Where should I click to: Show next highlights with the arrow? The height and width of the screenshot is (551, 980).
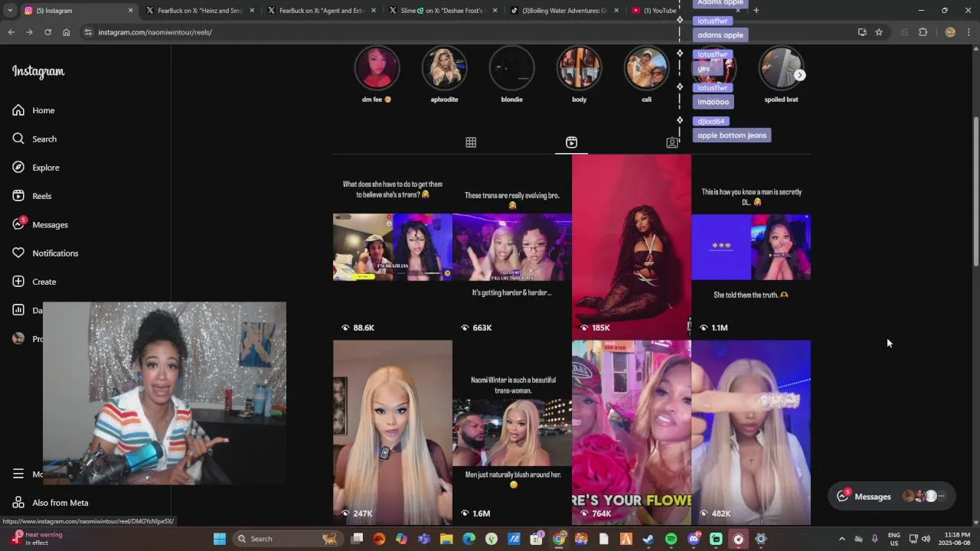(799, 75)
